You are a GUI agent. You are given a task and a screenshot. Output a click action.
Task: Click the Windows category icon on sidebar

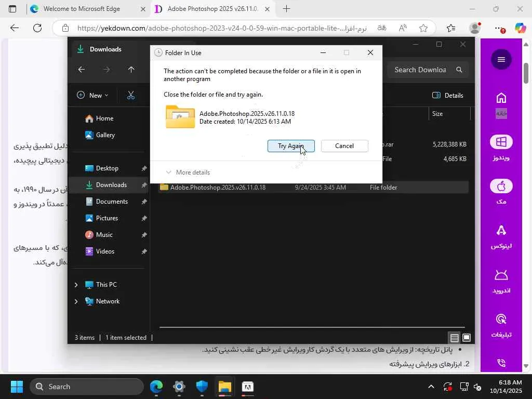(501, 142)
